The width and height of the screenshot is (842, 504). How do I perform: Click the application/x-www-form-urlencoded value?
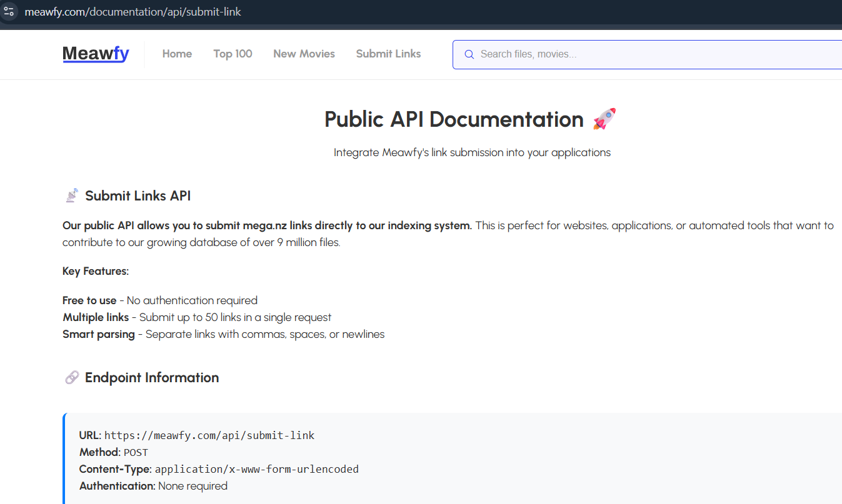(257, 469)
